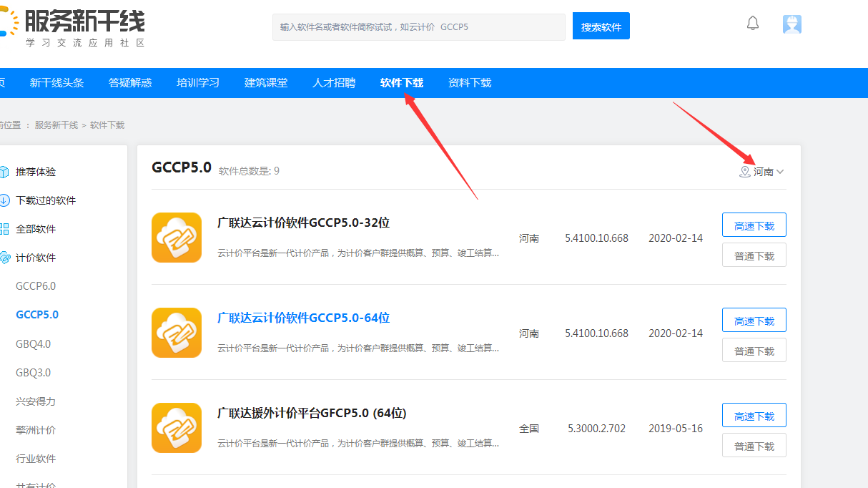Open the 资料下载 nav tab
This screenshot has height=488, width=868.
(470, 83)
